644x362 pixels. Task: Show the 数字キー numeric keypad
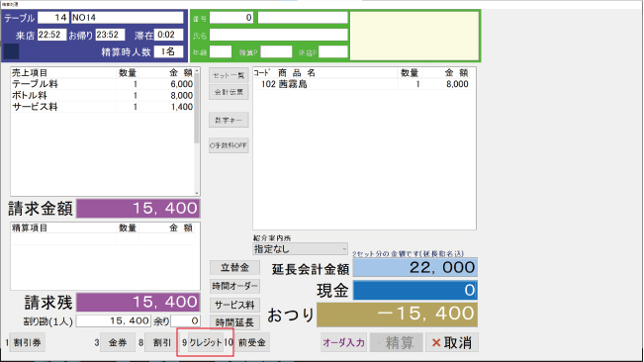click(x=229, y=121)
